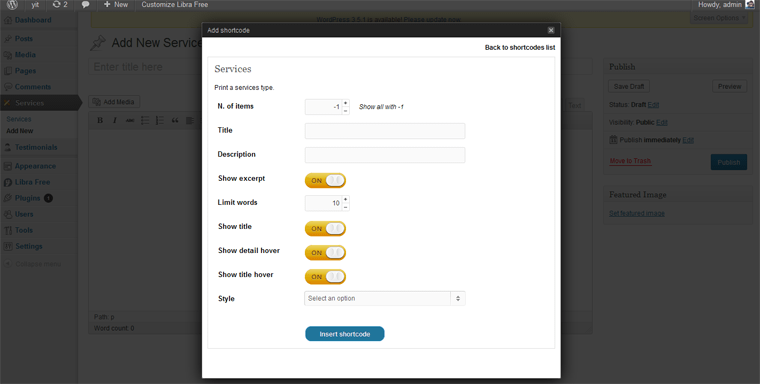Open the updates icon showing 2
The height and width of the screenshot is (384, 760).
60,4
